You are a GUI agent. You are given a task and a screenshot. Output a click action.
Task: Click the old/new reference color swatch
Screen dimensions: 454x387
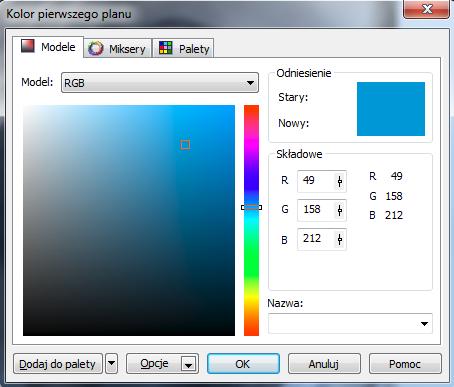pos(391,109)
